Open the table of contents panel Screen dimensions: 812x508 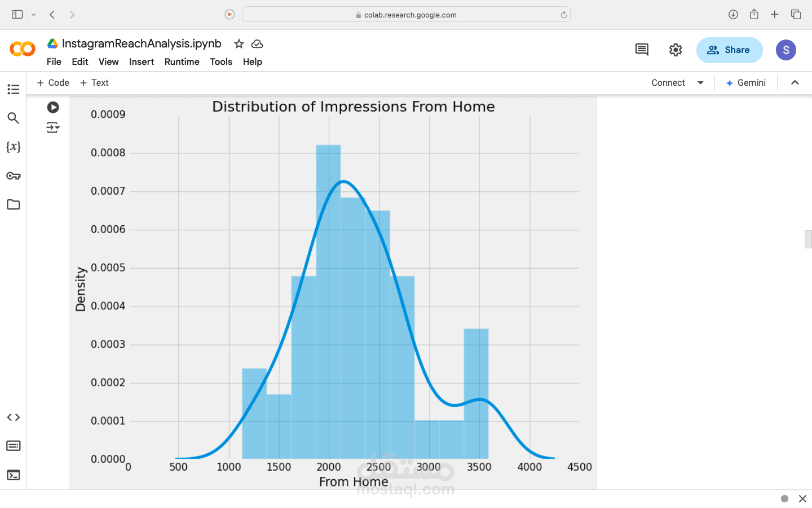(14, 89)
